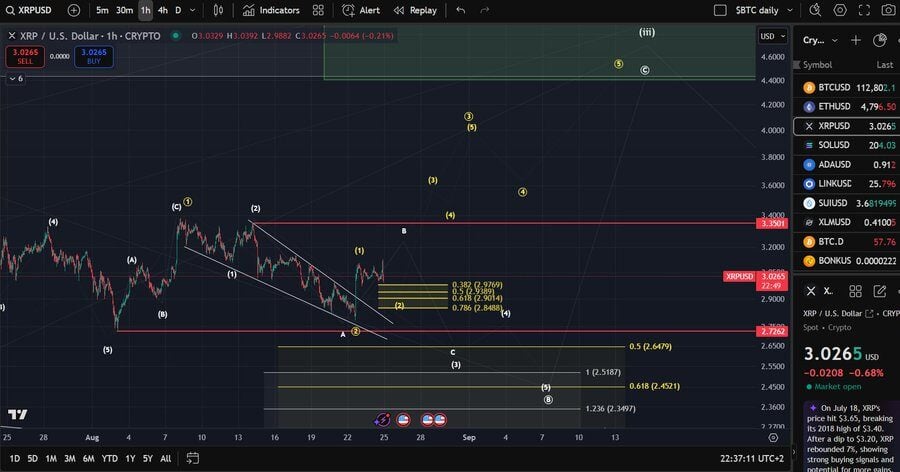Set range to All
Image resolution: width=900 pixels, height=472 pixels.
165,458
